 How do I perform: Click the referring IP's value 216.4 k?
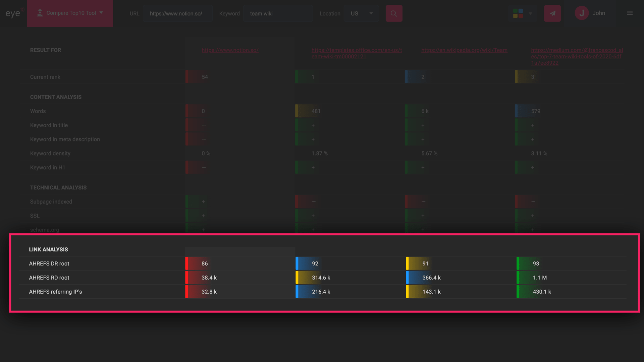[x=321, y=292]
